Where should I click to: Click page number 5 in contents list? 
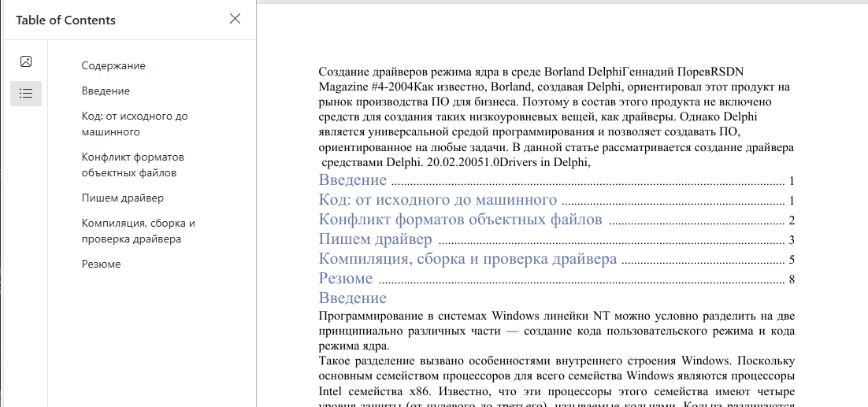[791, 260]
